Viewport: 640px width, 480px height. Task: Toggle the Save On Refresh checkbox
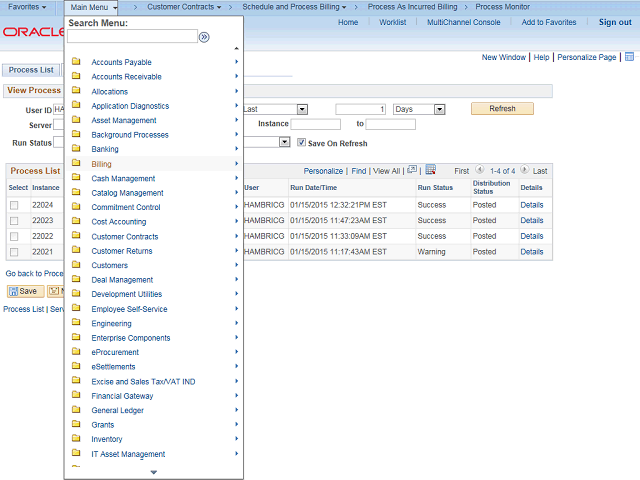302,143
